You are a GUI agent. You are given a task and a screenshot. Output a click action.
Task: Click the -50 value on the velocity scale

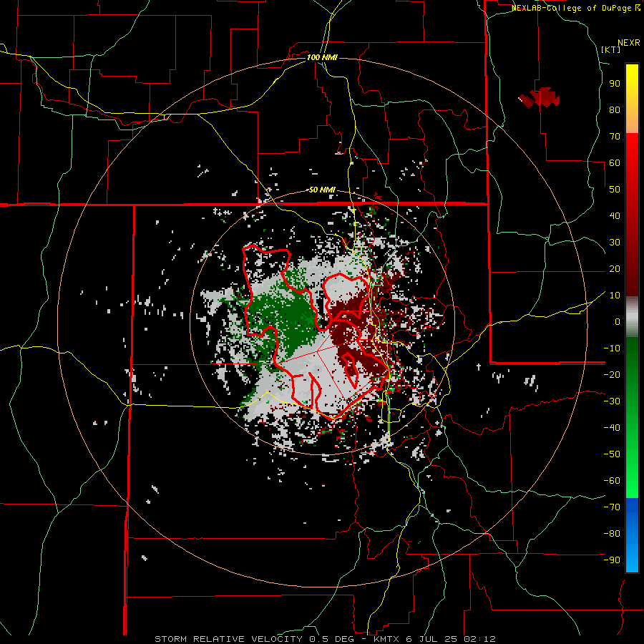612,454
